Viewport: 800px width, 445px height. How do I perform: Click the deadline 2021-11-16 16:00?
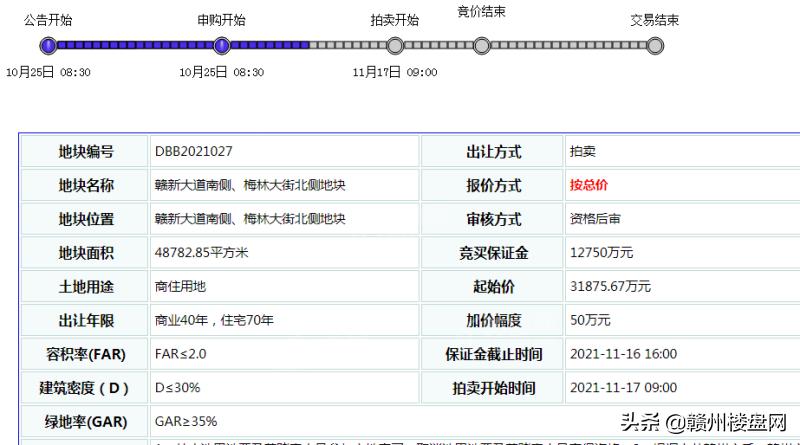click(623, 354)
